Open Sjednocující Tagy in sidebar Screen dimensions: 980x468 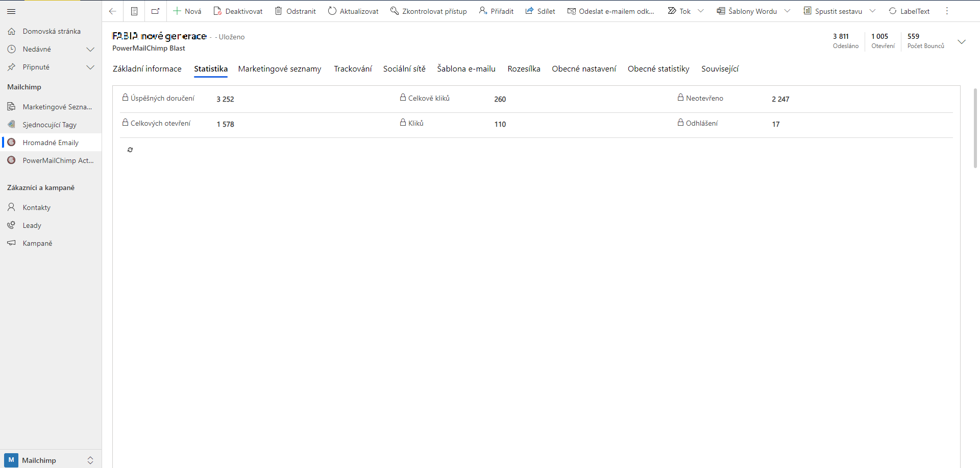click(x=50, y=125)
